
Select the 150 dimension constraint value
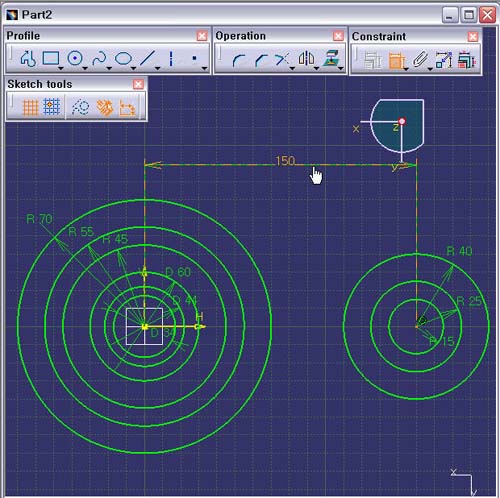[285, 161]
